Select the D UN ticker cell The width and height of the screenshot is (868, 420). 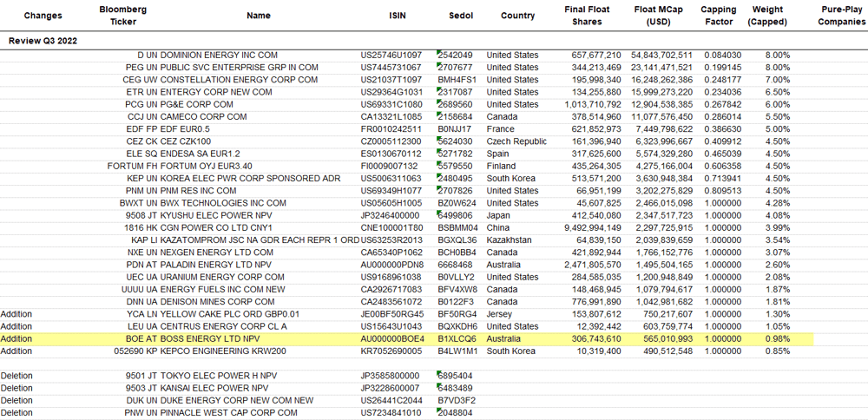[148, 56]
